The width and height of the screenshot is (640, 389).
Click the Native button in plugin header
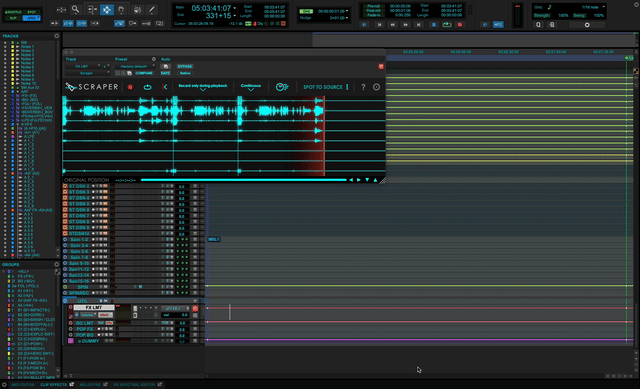pos(185,73)
